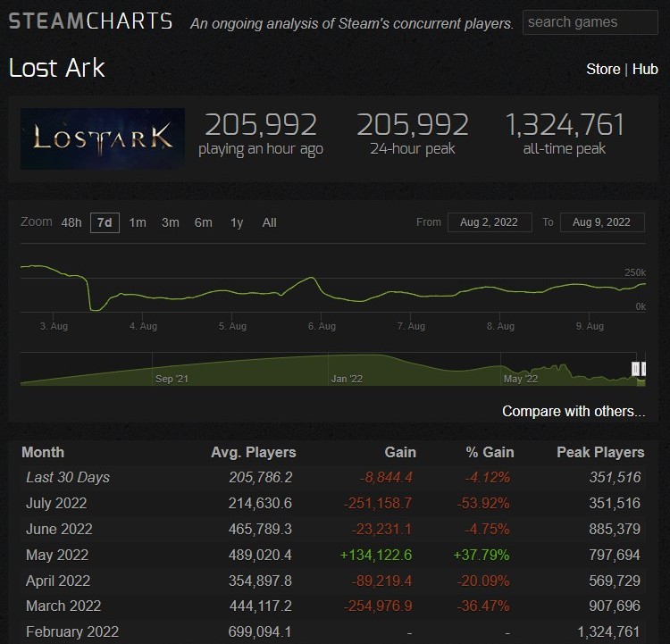Select the February 2022 row label
Viewport: 670px width, 644px height.
pos(72,631)
